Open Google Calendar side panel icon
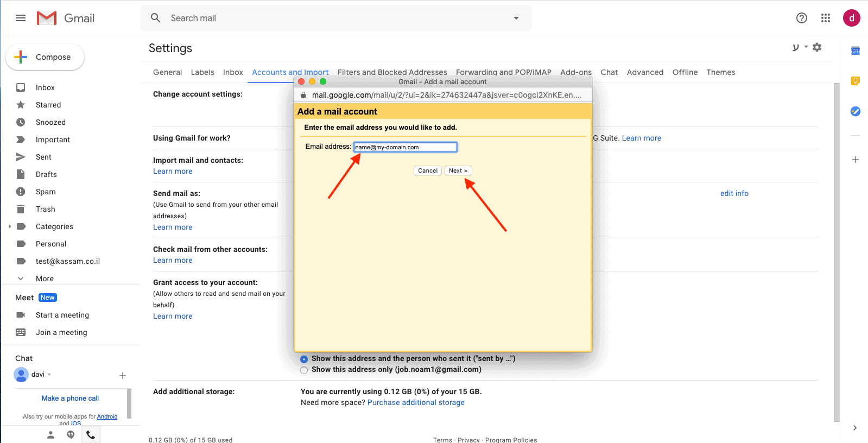 pyautogui.click(x=856, y=51)
